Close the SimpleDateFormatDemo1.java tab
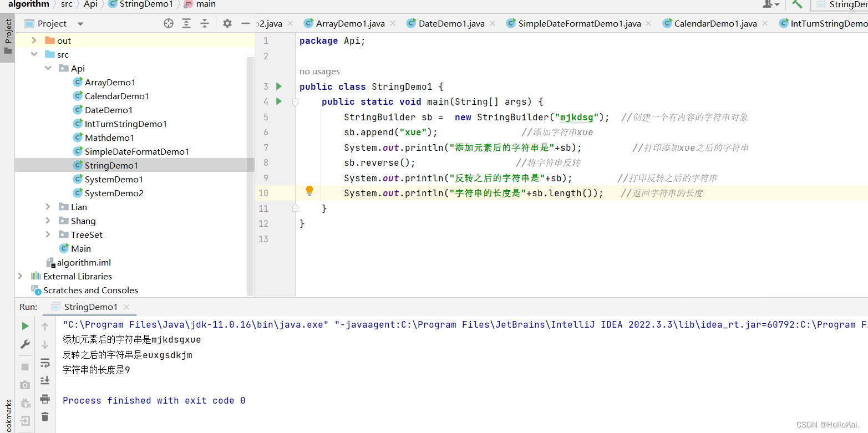The image size is (868, 433). tap(649, 23)
